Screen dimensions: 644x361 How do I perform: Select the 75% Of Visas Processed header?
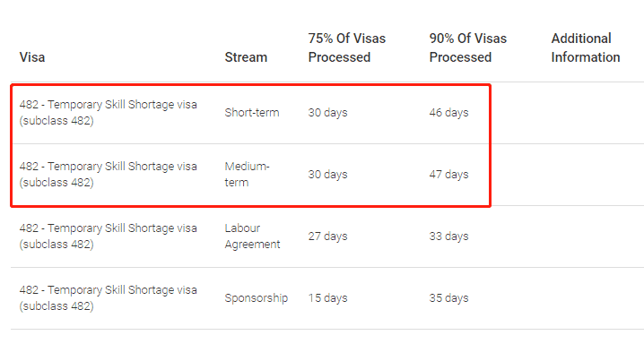point(346,47)
